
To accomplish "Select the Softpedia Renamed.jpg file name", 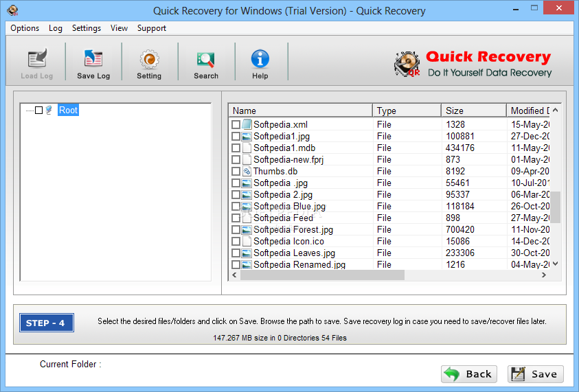I will (299, 265).
